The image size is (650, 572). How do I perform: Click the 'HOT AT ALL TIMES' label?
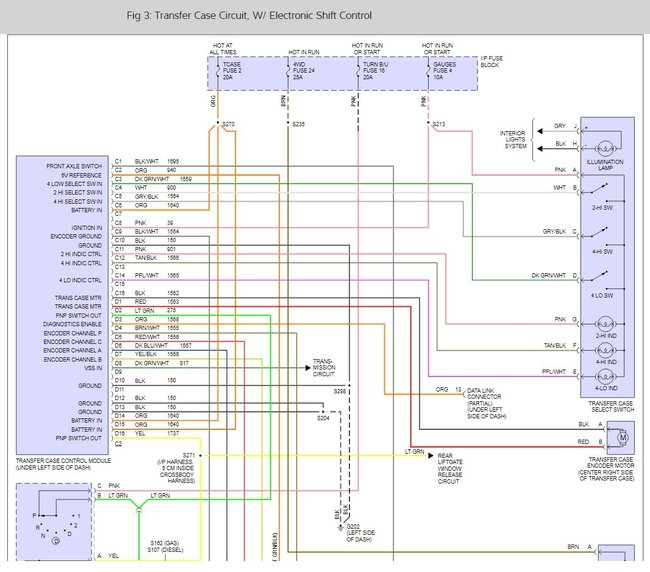click(223, 49)
